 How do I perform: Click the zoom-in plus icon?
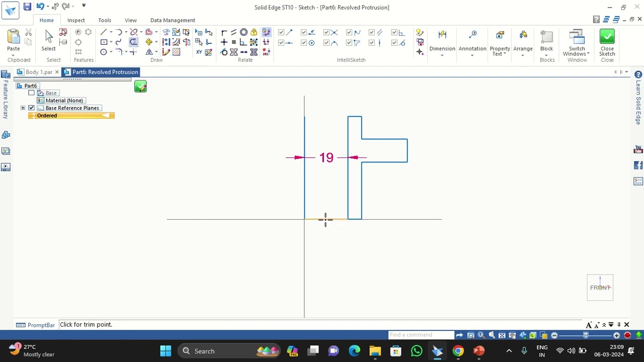click(x=616, y=335)
